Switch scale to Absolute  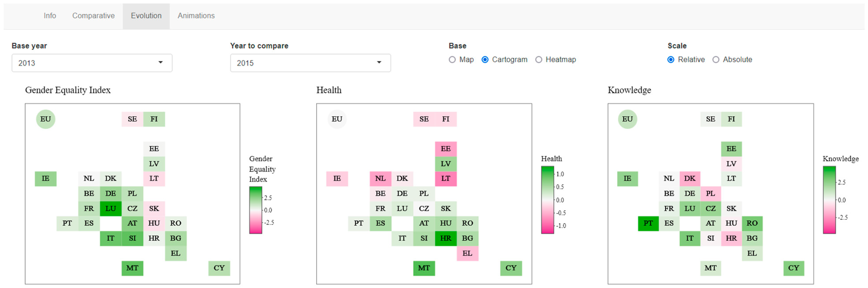click(716, 60)
